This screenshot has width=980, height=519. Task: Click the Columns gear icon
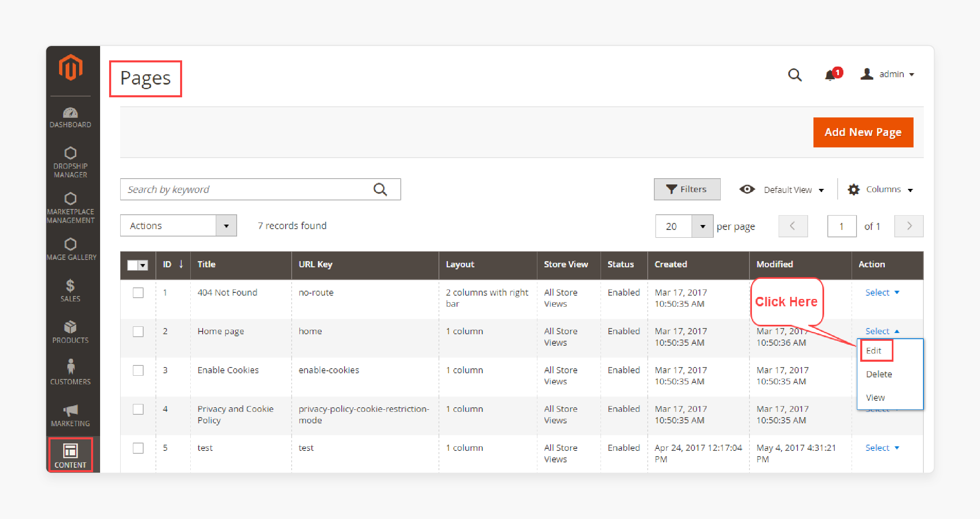[x=854, y=189]
